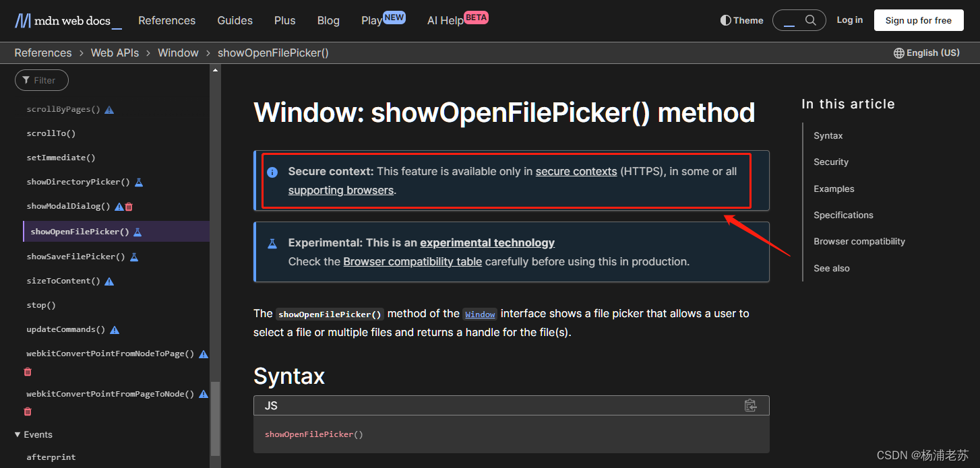This screenshot has width=980, height=468.
Task: Click Sign up for free button
Action: coord(918,20)
